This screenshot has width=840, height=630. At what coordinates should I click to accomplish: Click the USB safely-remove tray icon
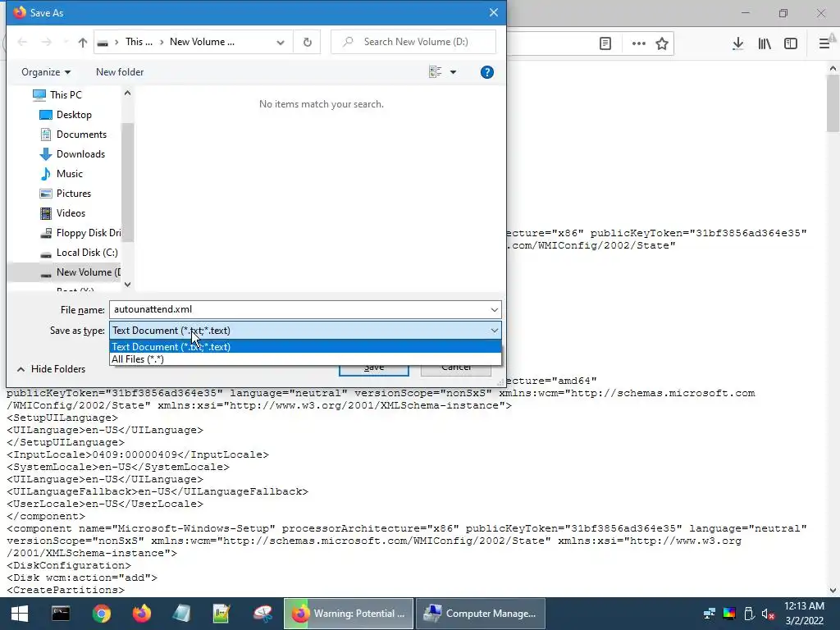(749, 614)
